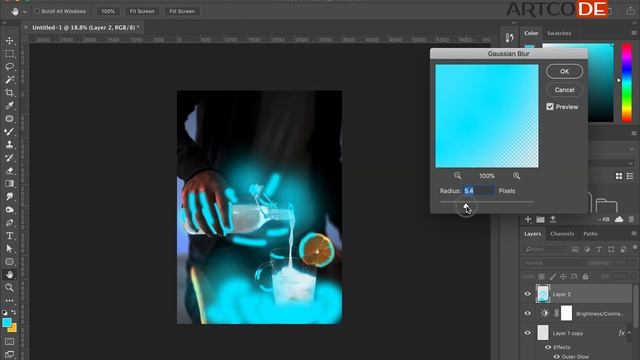Image resolution: width=640 pixels, height=360 pixels.
Task: Click list view icon in libraries panel
Action: 630,176
